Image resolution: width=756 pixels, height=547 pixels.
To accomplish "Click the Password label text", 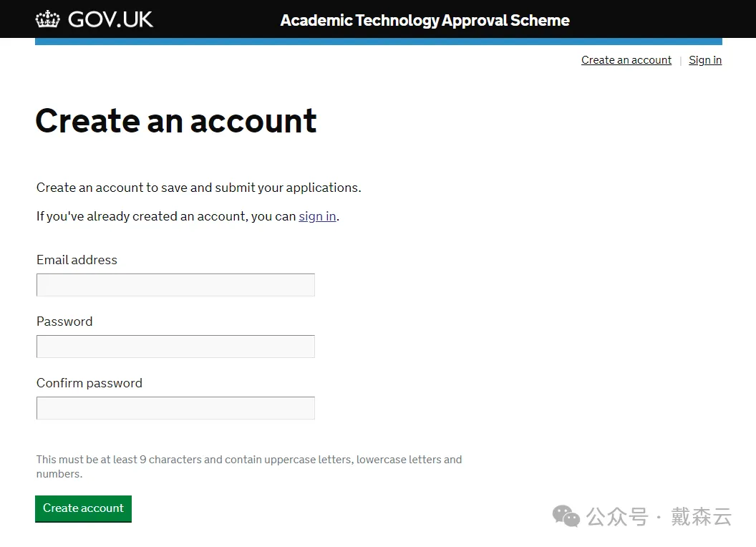I will tap(64, 321).
